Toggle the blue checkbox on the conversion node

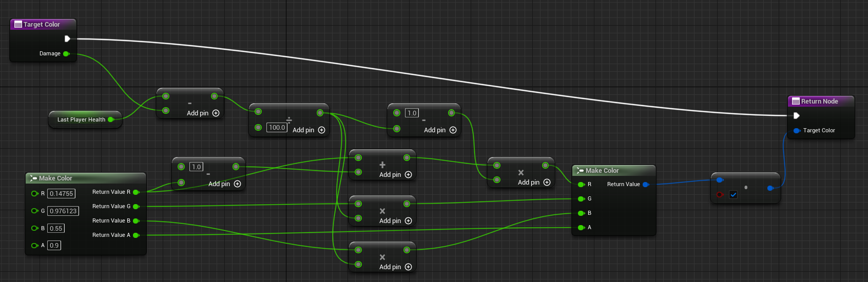(733, 194)
